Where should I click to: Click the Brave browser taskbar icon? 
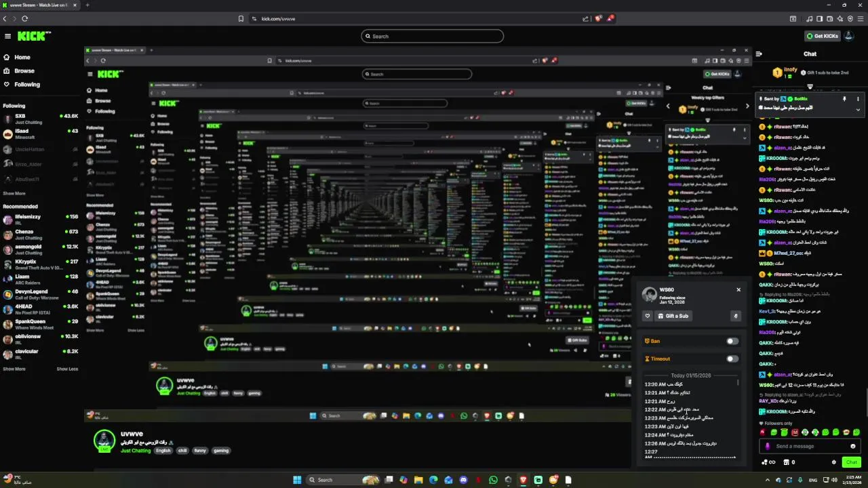(x=524, y=480)
